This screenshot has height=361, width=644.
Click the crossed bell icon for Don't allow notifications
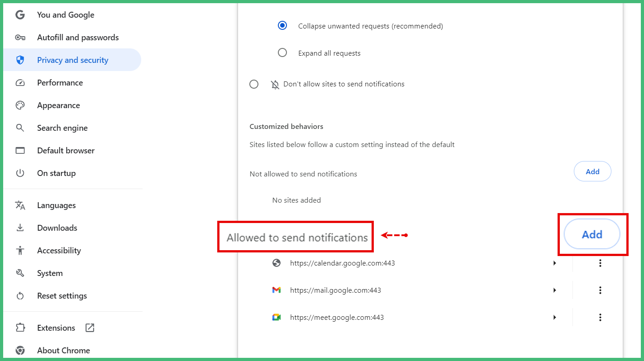275,85
